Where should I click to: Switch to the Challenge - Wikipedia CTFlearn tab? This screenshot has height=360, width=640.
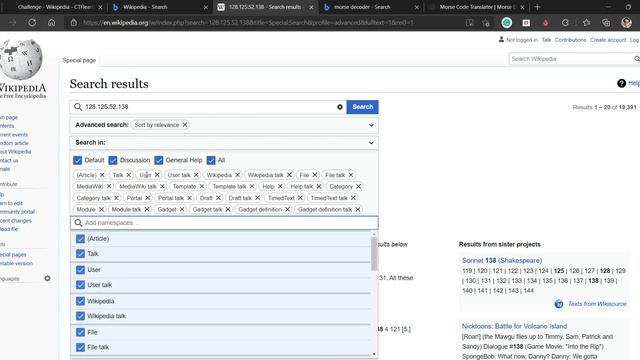coord(56,7)
